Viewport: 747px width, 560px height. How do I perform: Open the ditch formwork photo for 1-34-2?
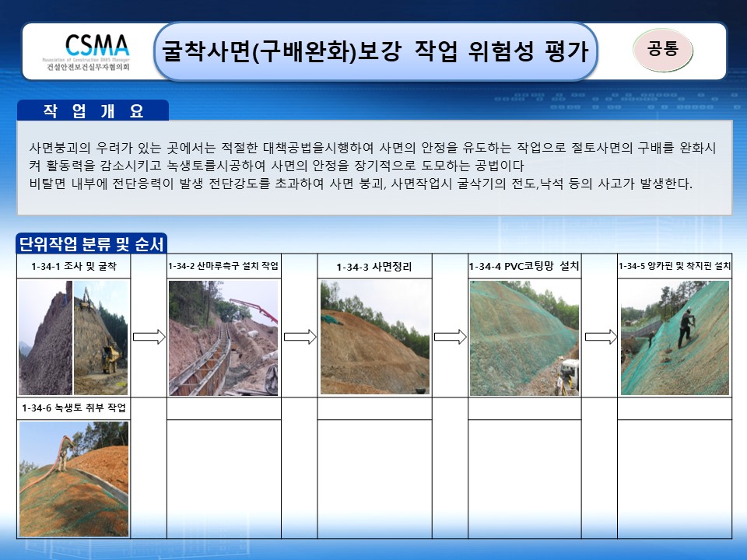(x=223, y=338)
